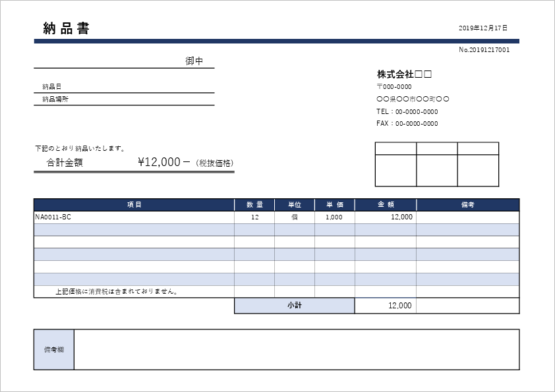Click the 項目 column header

pos(134,205)
